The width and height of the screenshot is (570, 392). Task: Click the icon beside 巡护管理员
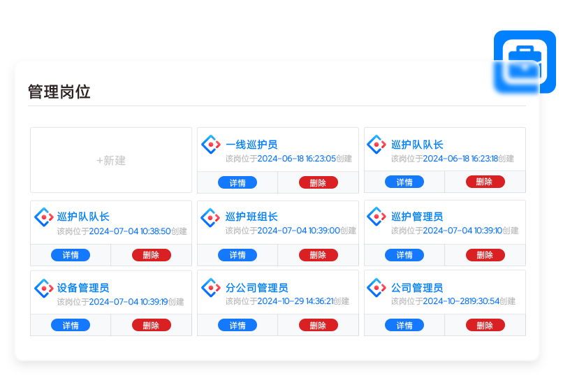[x=377, y=217]
